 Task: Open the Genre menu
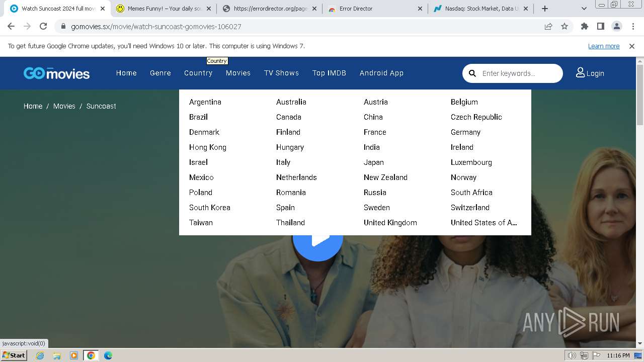click(160, 73)
